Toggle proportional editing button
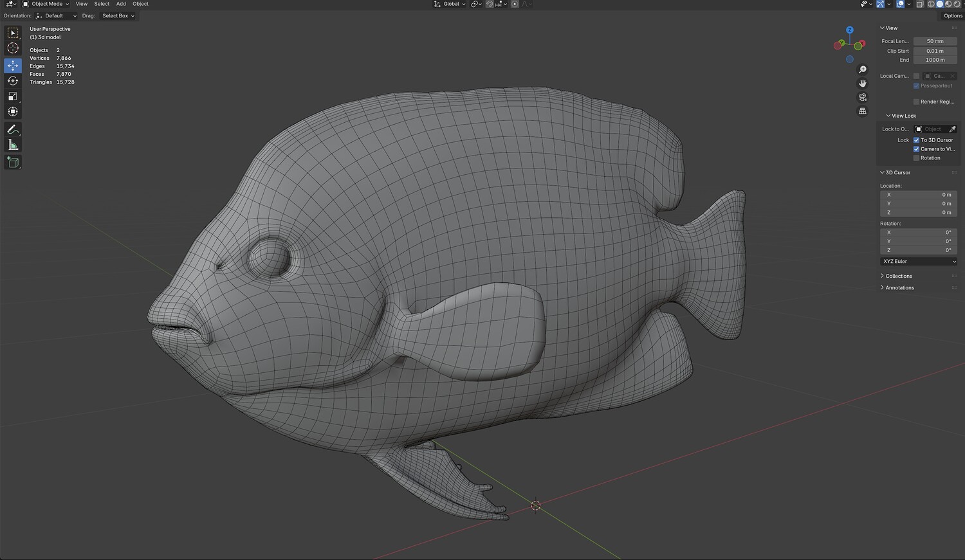 (515, 4)
